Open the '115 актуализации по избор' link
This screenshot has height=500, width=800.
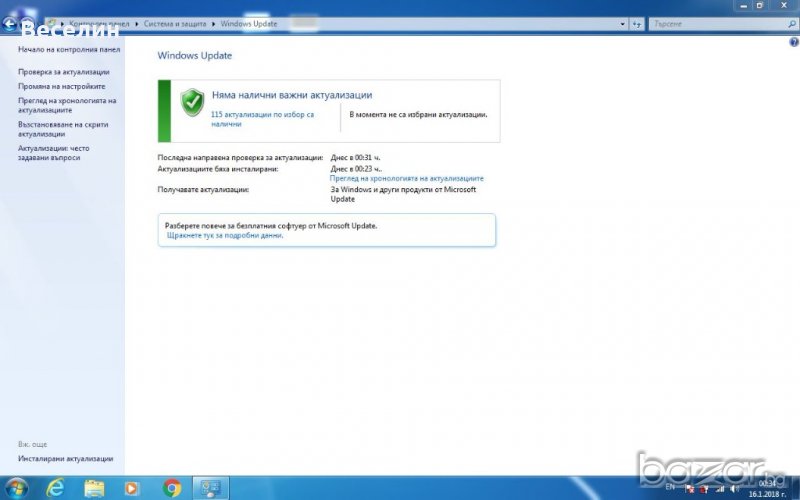(262, 119)
